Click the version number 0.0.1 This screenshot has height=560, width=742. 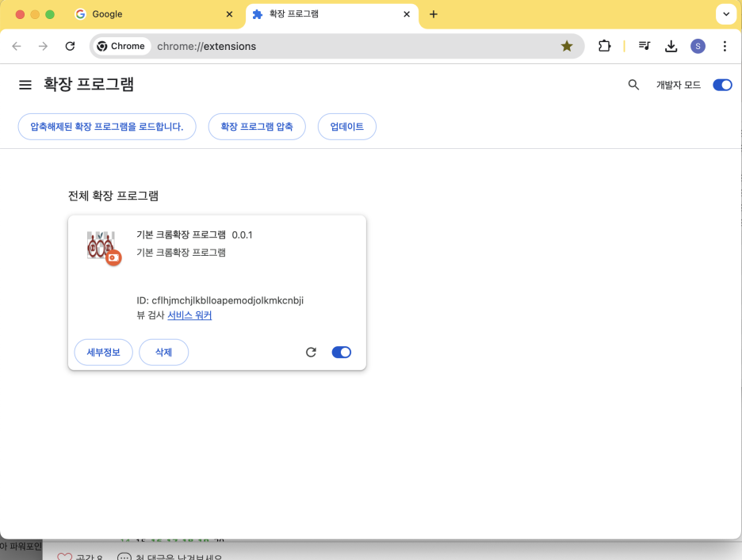pos(242,234)
